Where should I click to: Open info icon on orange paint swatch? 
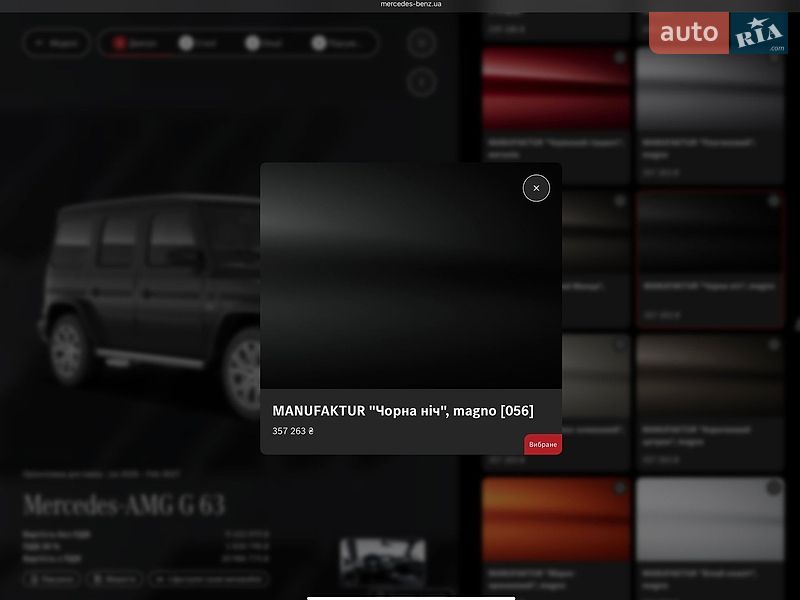[x=620, y=488]
